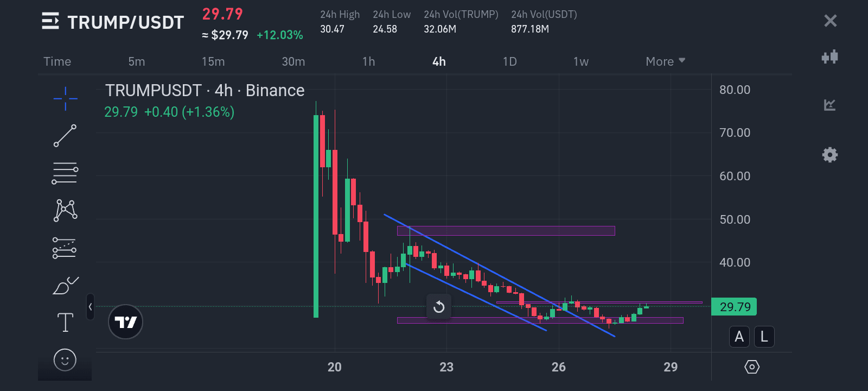Screen dimensions: 868x391
Task: Reset the chart view with undo arrow
Action: click(439, 307)
